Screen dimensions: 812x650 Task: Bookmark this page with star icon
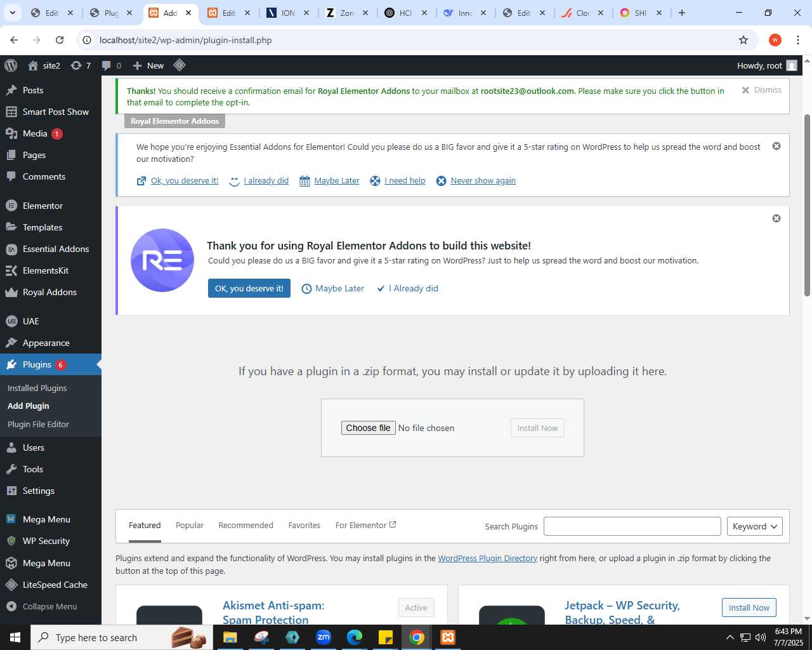coord(743,40)
